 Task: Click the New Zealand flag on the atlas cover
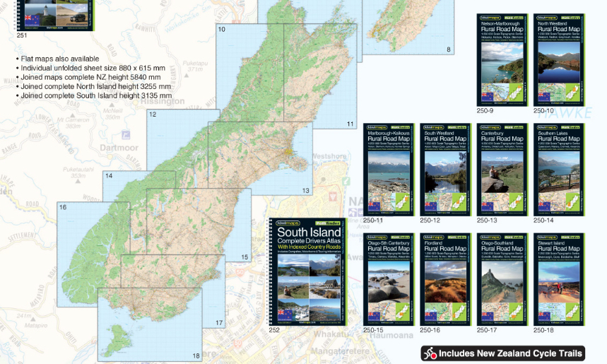pos(285,314)
